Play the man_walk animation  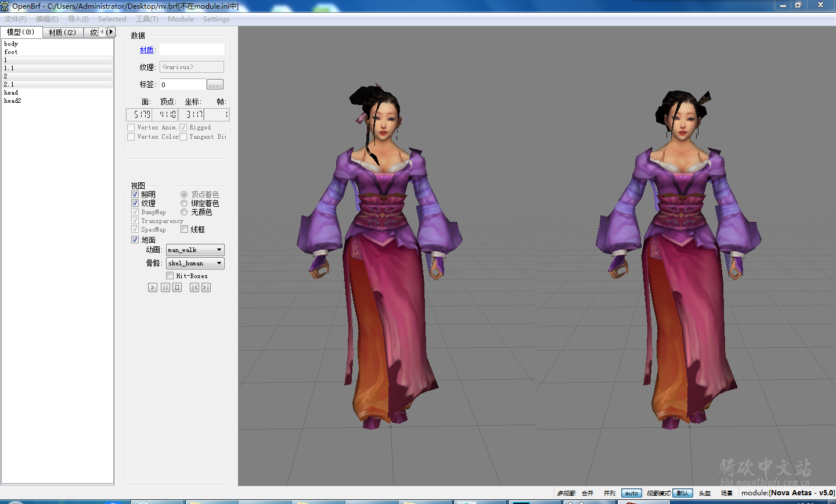click(x=153, y=287)
